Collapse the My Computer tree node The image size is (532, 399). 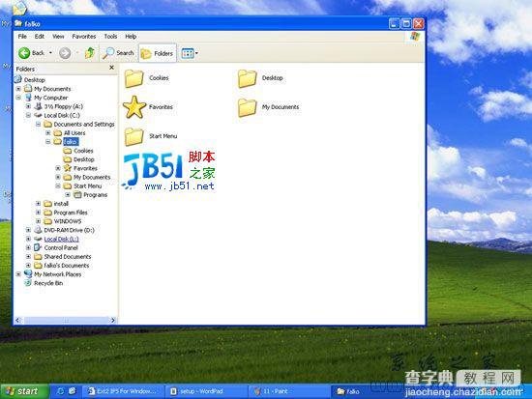(18, 98)
